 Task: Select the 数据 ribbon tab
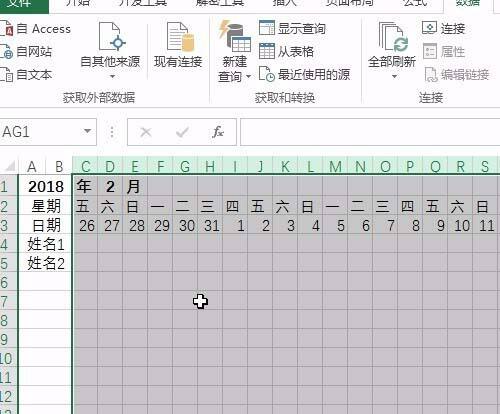click(468, 4)
